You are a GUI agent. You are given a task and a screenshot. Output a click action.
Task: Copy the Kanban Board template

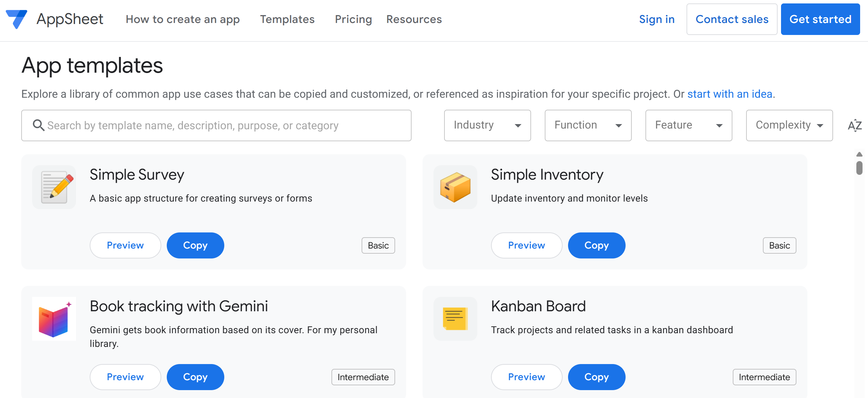coord(596,377)
